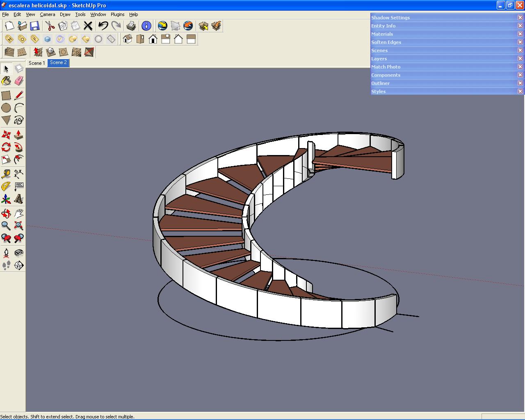Select the Rectangle drawing tool

click(6, 95)
